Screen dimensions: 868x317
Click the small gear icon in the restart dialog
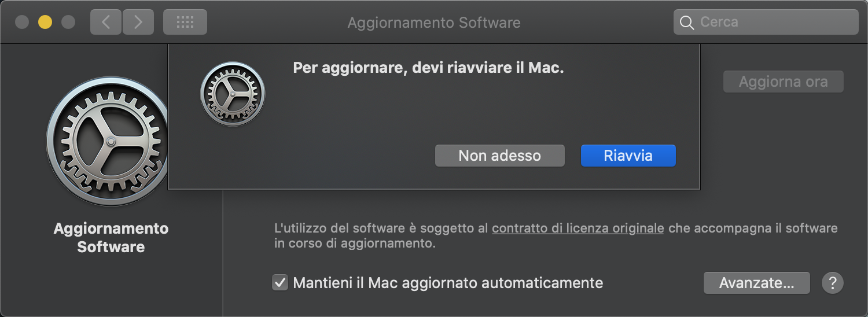(232, 94)
